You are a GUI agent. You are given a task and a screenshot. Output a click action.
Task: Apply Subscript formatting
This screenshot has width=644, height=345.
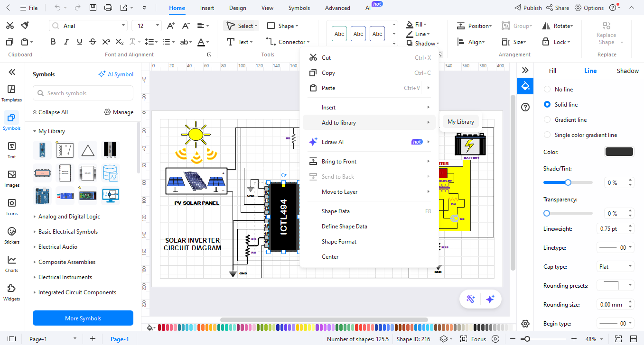click(x=120, y=42)
